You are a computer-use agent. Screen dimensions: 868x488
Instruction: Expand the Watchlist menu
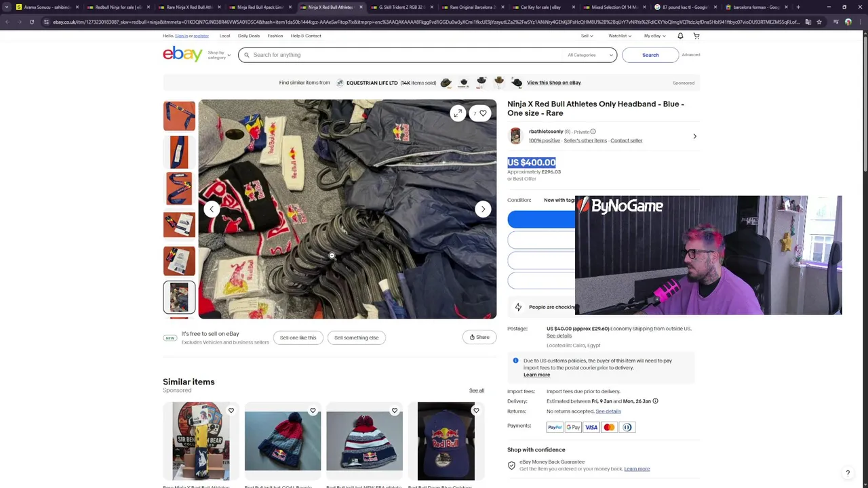pos(620,36)
